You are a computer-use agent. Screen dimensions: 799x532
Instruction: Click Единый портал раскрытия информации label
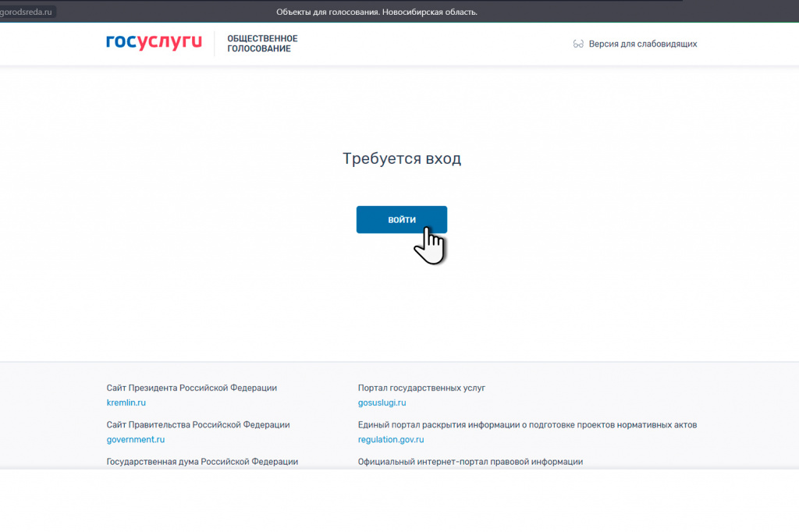pos(527,424)
